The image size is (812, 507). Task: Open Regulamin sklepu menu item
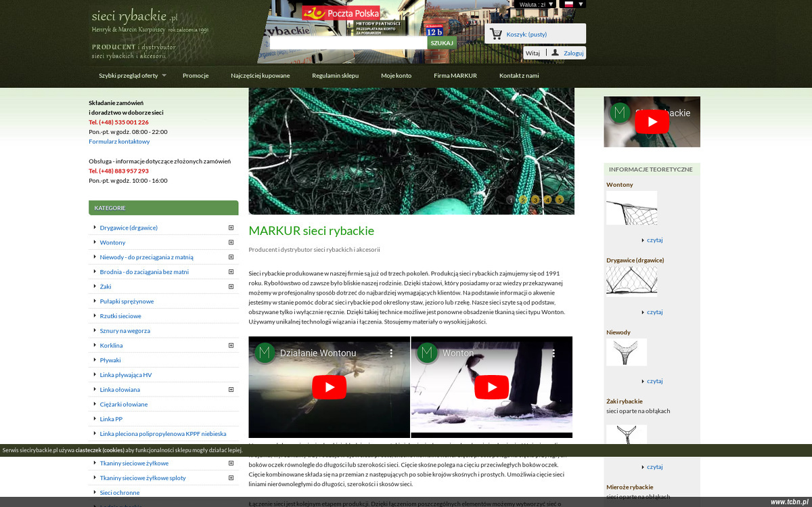tap(335, 76)
